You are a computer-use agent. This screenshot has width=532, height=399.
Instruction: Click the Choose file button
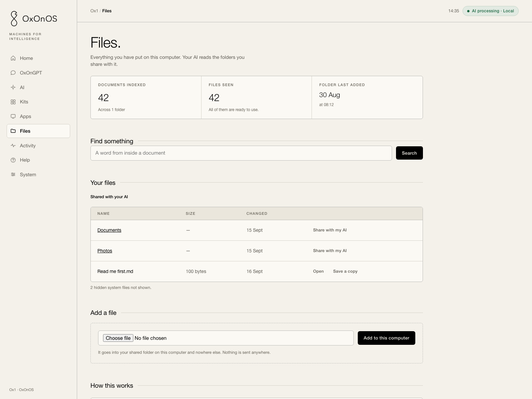pyautogui.click(x=118, y=338)
